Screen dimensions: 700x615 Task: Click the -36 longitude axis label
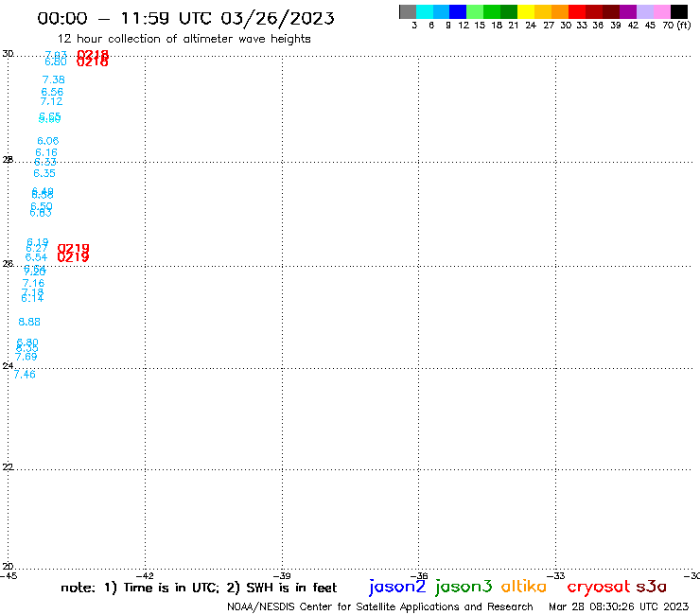[x=419, y=575]
